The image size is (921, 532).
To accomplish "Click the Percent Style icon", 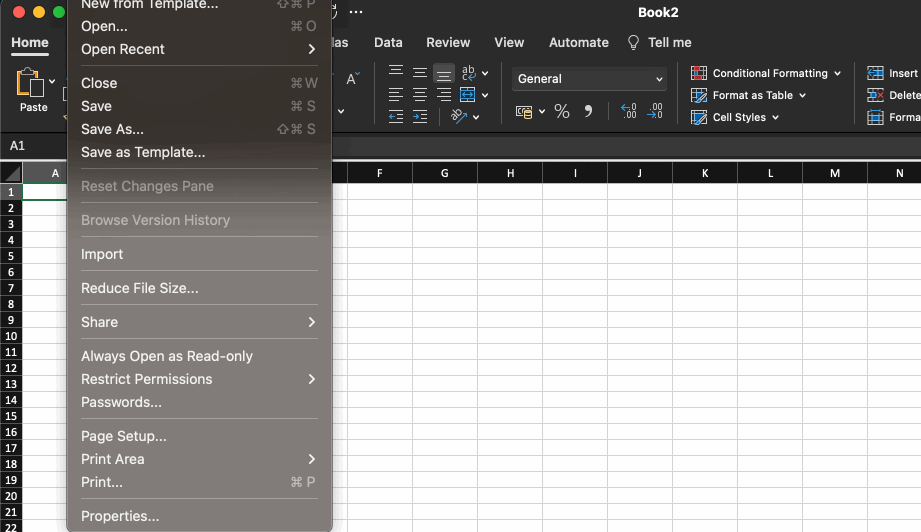I will pos(562,112).
